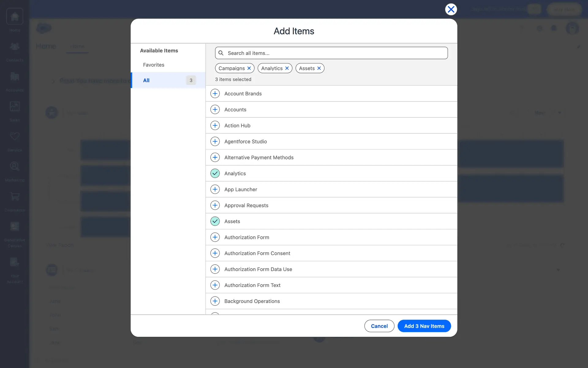Open the Favorites list in sidebar
Image resolution: width=588 pixels, height=368 pixels.
click(x=154, y=65)
